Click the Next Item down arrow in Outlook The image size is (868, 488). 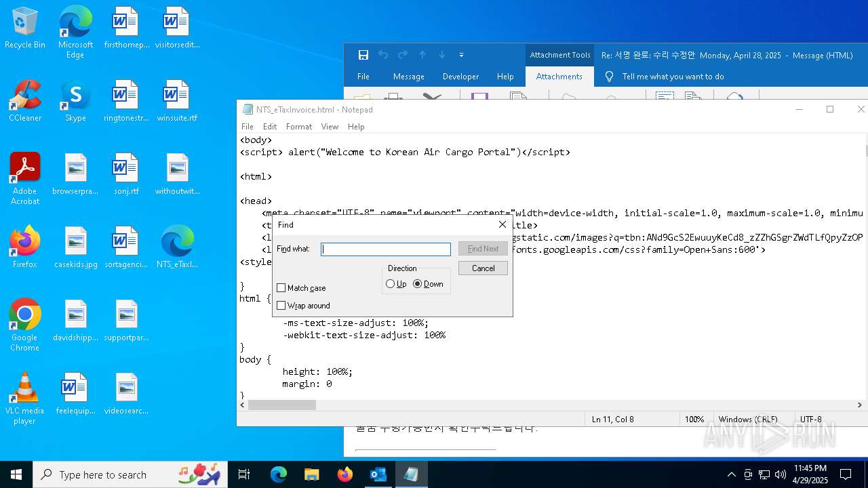pyautogui.click(x=442, y=55)
